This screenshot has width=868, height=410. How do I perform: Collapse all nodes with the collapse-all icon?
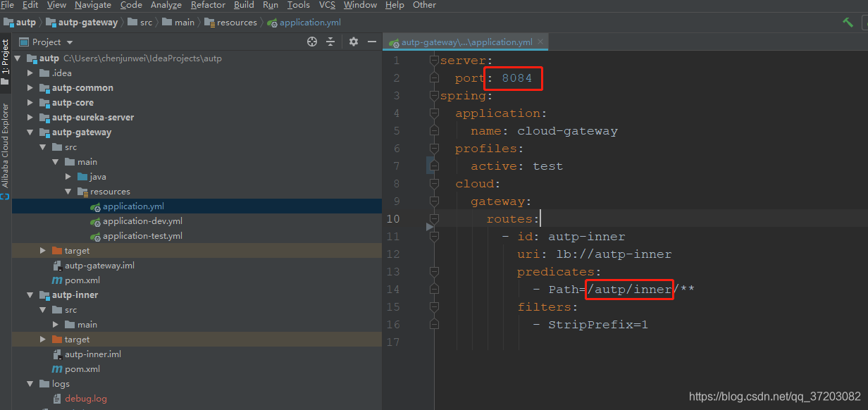click(x=330, y=42)
